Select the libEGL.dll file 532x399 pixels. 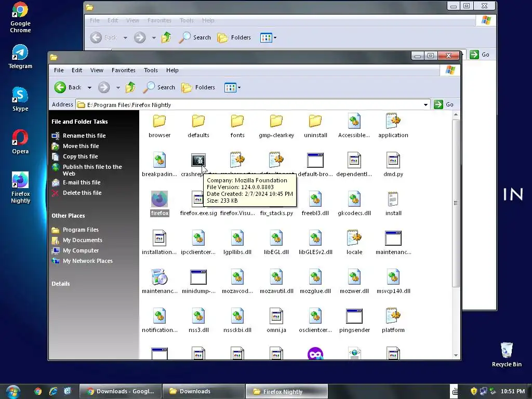click(276, 243)
